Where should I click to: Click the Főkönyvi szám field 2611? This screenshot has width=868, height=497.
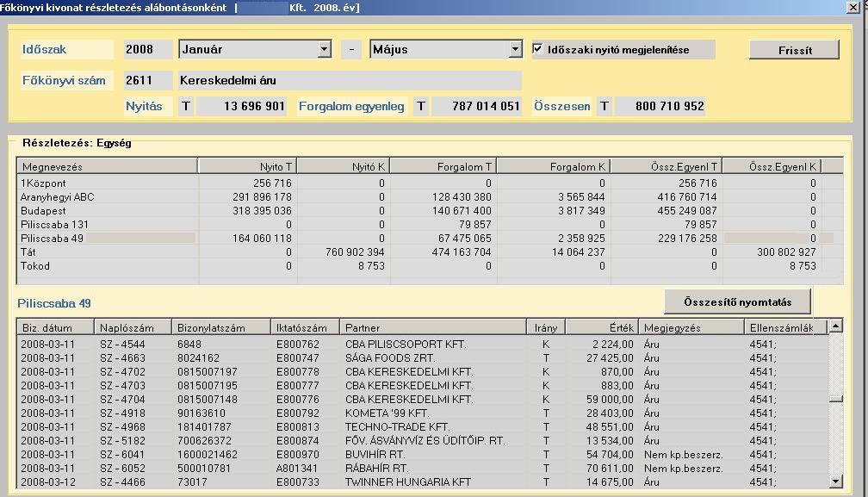coord(148,80)
